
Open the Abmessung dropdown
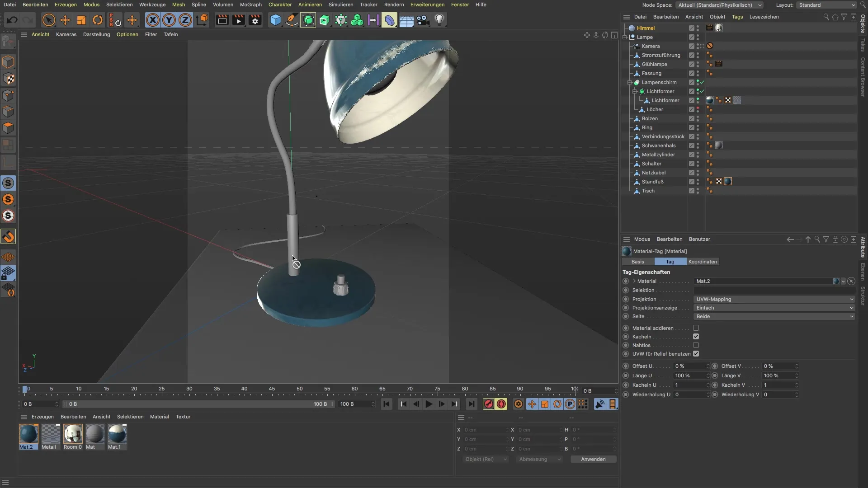540,459
